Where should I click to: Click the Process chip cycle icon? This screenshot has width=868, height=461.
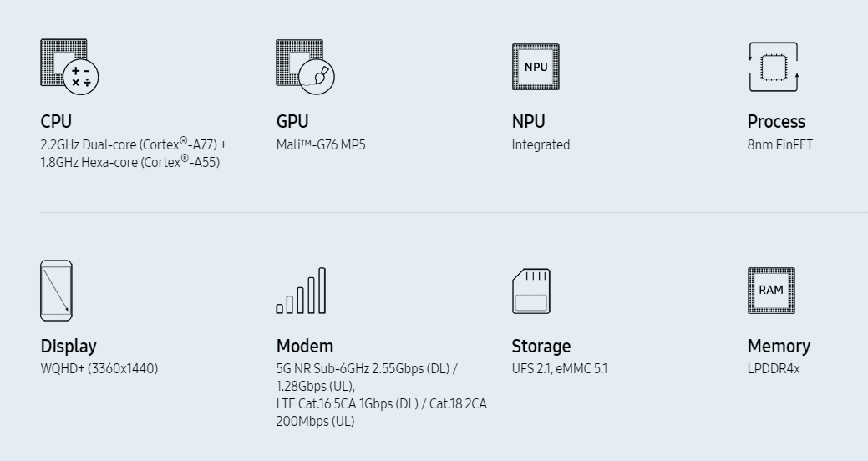[x=774, y=67]
